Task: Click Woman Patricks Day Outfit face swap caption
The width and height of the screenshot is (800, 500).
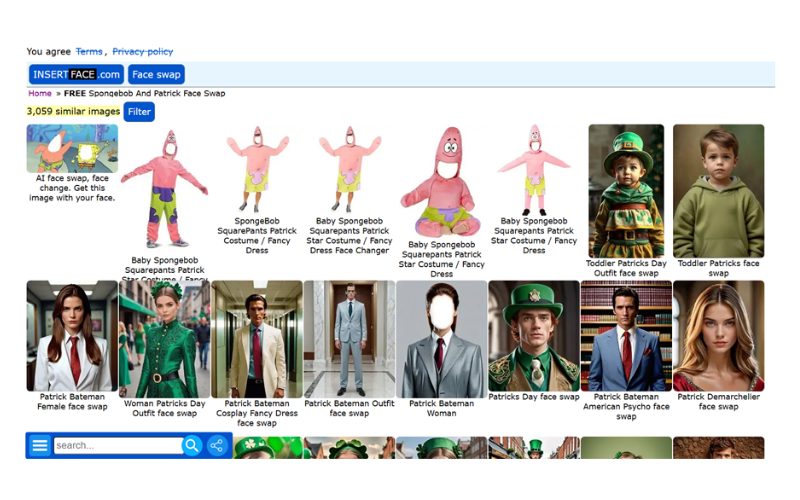Action: pos(164,408)
